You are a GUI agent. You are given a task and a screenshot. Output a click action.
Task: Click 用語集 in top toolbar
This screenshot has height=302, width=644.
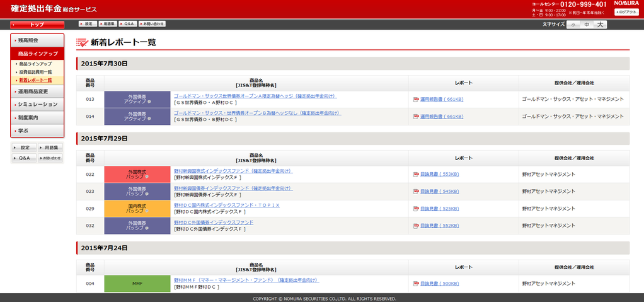pos(108,24)
